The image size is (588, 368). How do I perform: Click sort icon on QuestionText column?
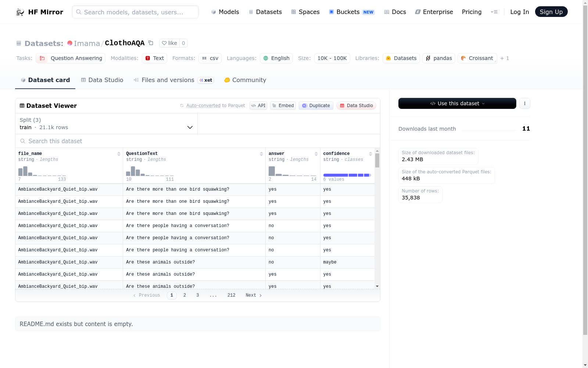click(261, 154)
